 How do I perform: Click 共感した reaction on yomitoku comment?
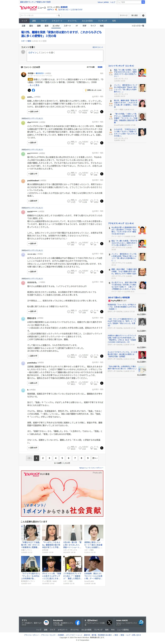[x=72, y=383]
